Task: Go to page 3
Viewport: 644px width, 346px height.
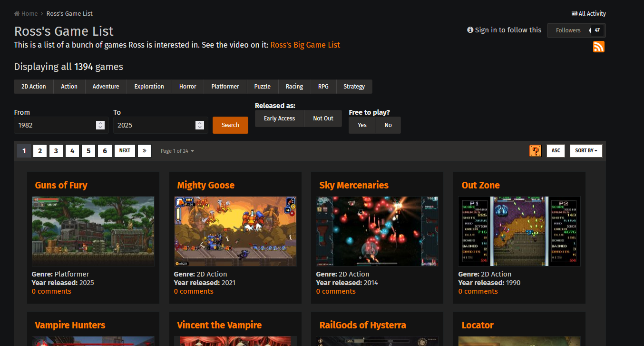Action: click(56, 151)
